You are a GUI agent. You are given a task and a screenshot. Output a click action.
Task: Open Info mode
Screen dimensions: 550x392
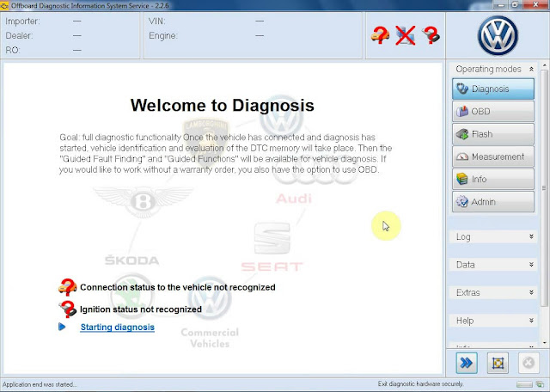point(493,179)
